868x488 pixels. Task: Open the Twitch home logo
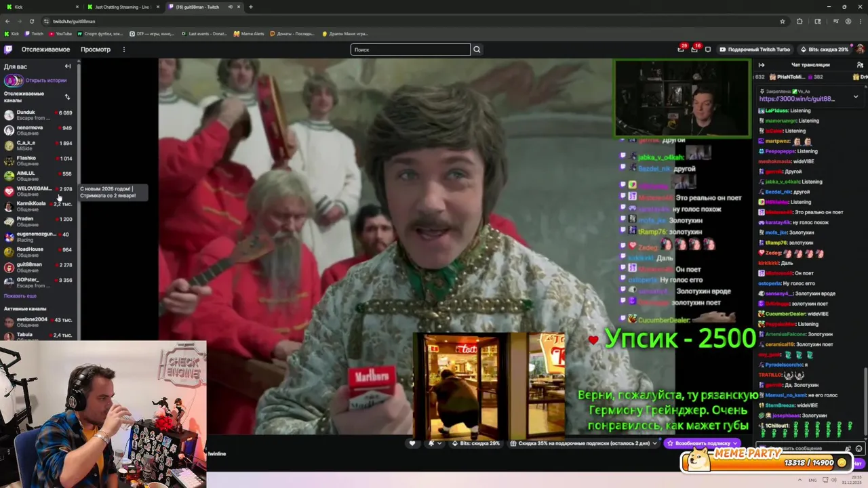[x=8, y=49]
